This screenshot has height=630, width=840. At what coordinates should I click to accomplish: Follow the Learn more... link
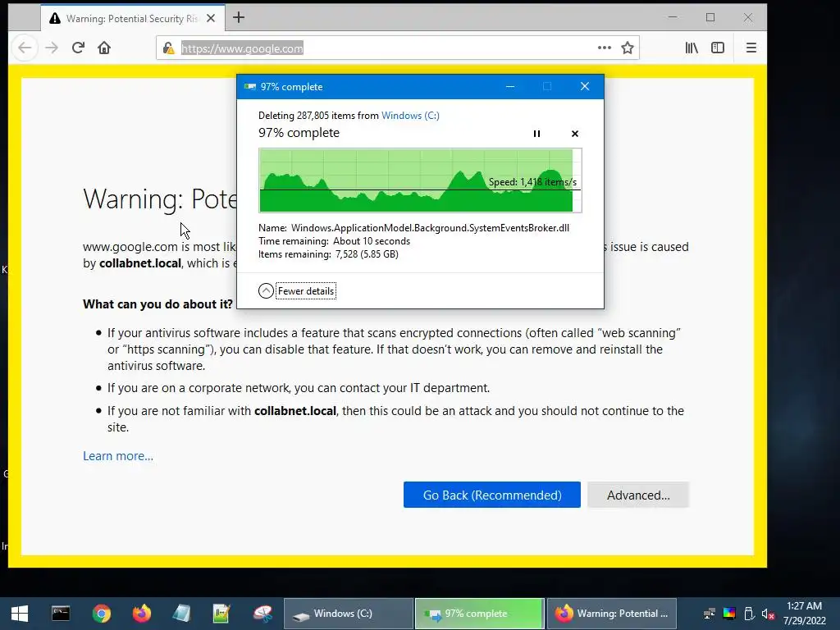click(118, 456)
